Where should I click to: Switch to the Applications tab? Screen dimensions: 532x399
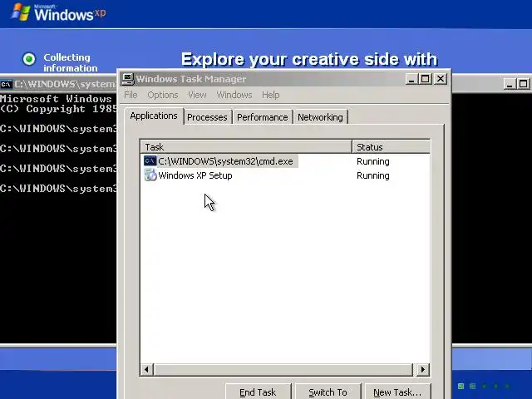pos(154,116)
